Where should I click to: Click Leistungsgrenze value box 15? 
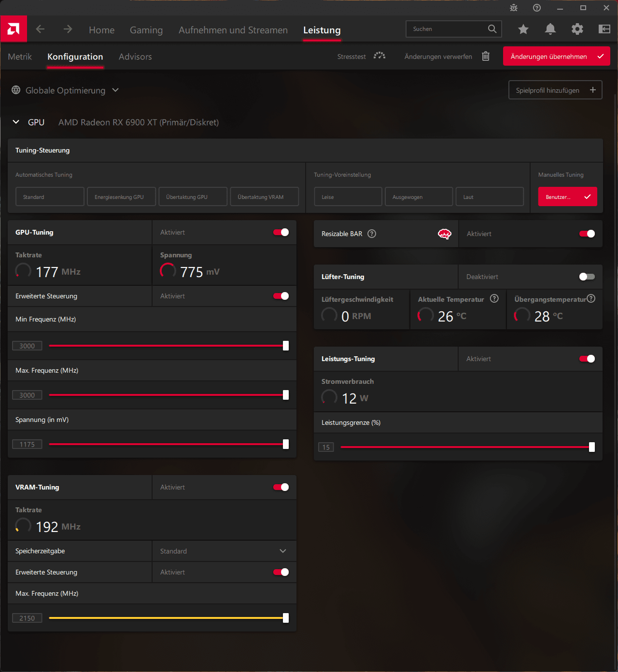pyautogui.click(x=326, y=447)
